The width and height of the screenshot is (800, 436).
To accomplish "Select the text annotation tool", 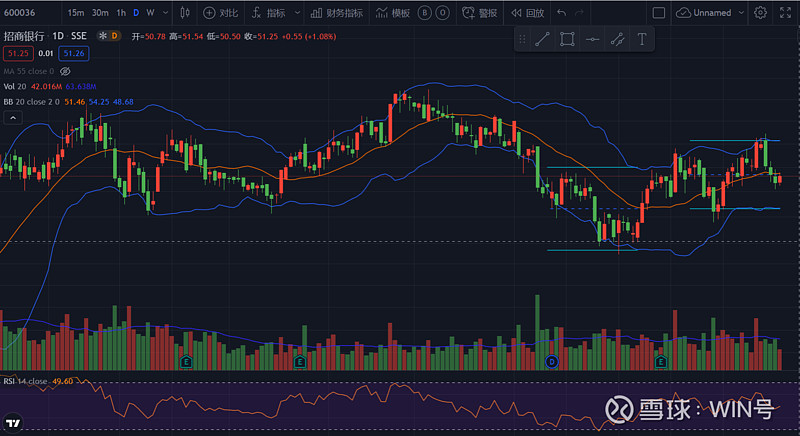I will pos(641,40).
